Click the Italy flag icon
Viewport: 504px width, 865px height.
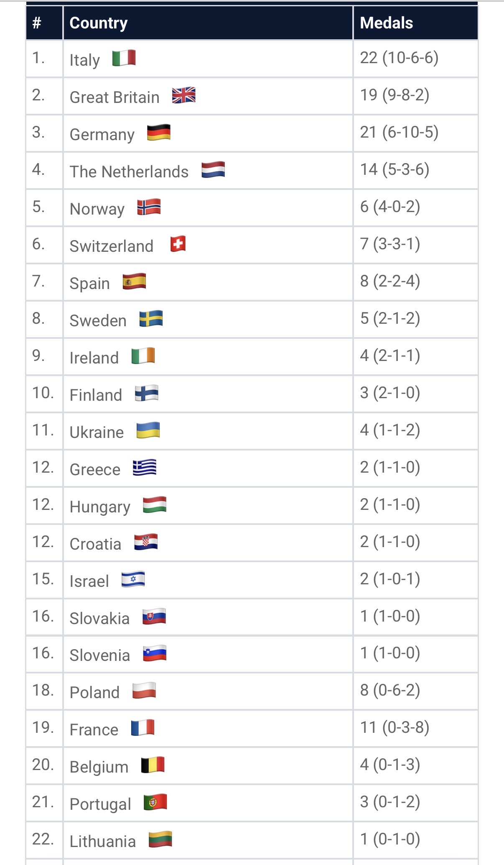pos(124,58)
